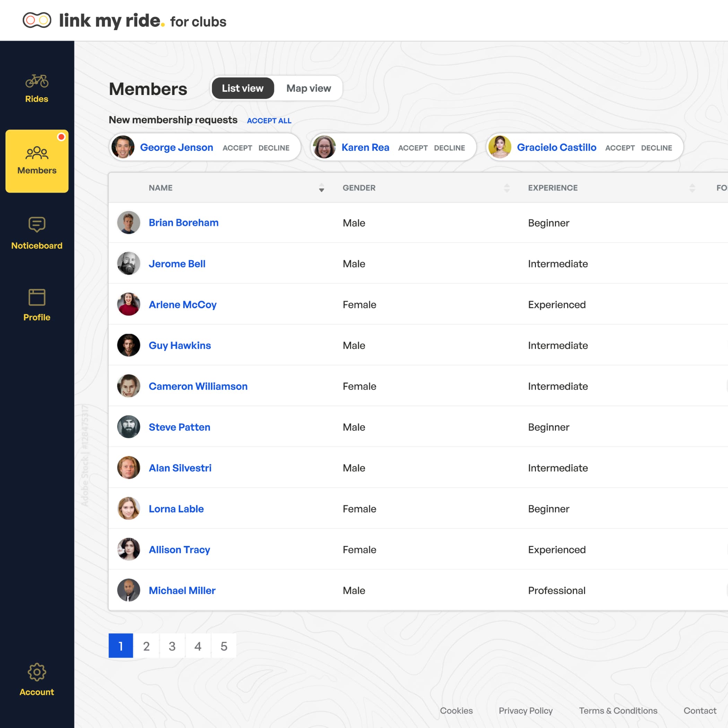Open the Rides section bicycle icon
This screenshot has width=728, height=728.
coord(36,81)
